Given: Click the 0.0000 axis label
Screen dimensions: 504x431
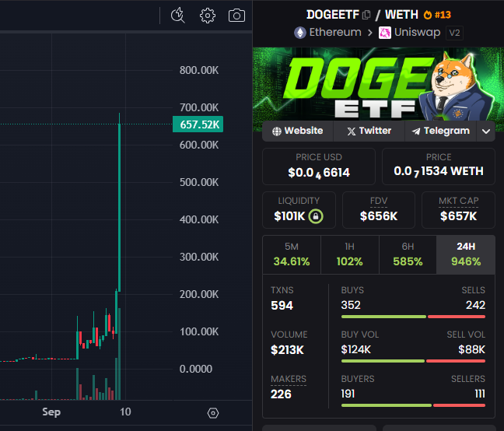Looking at the screenshot, I should pyautogui.click(x=196, y=369).
